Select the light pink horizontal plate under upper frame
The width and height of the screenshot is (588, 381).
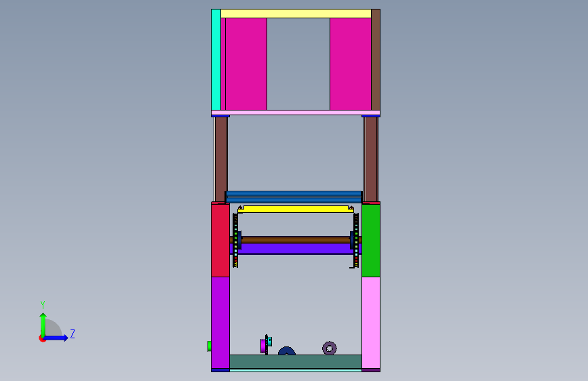pyautogui.click(x=296, y=113)
